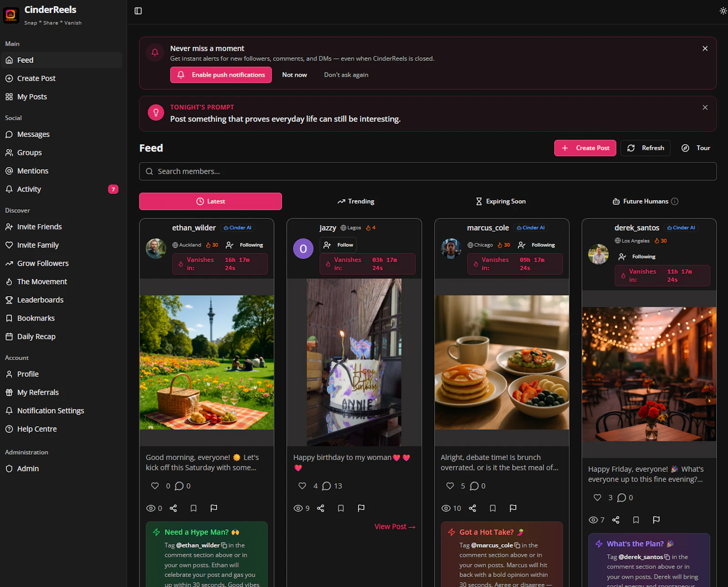Open comments on ethan_wilder's post
The height and width of the screenshot is (587, 728).
point(179,486)
